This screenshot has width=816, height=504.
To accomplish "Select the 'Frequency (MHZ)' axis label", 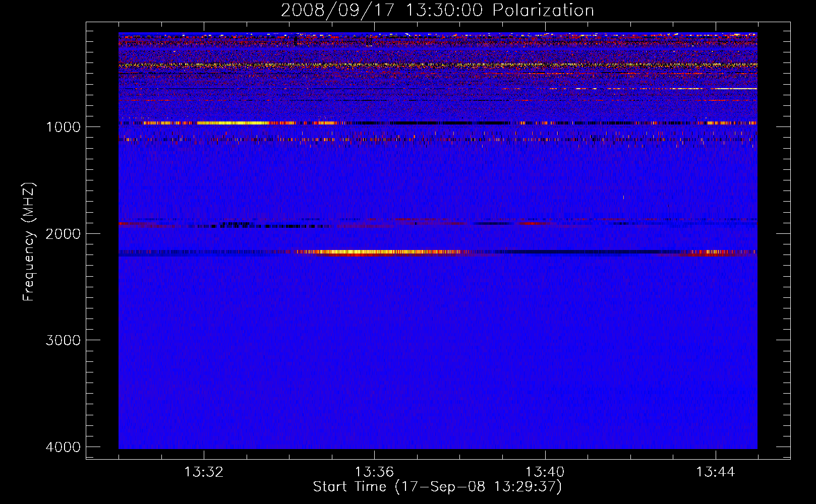I will pos(29,242).
